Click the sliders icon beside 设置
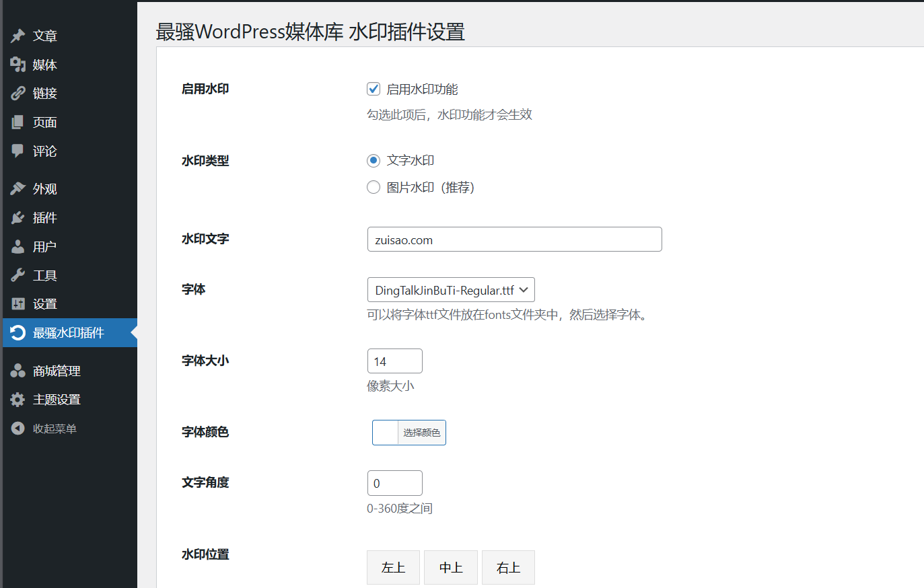The height and width of the screenshot is (588, 924). (x=17, y=304)
